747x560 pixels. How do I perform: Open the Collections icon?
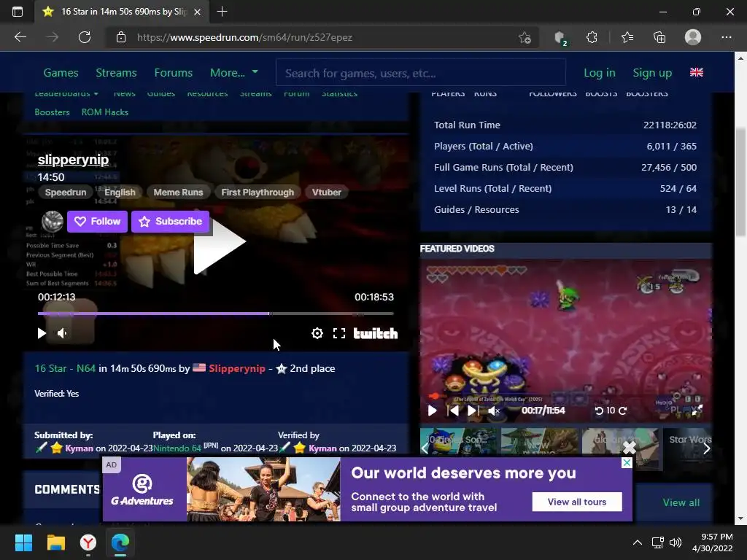[x=659, y=37]
